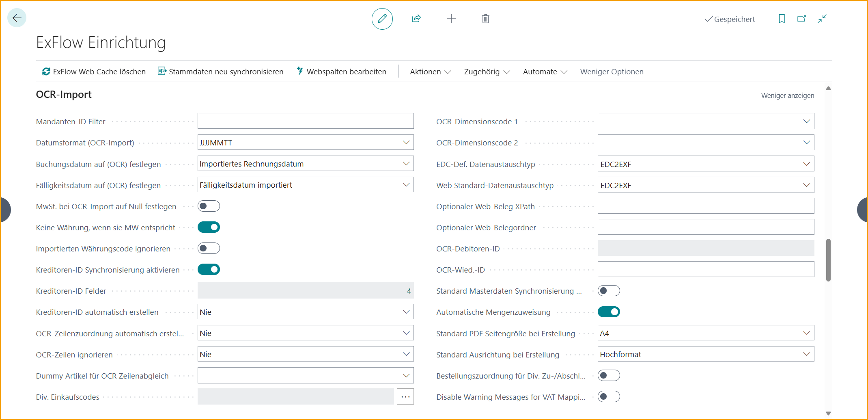Open OCR-Zeilen ignorieren dropdown
Image resolution: width=868 pixels, height=420 pixels.
point(406,354)
